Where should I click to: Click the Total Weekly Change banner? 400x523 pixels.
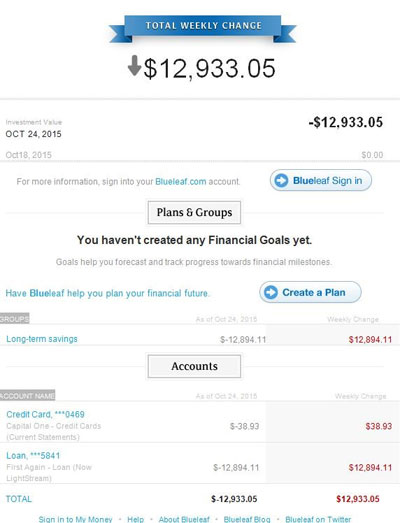tap(203, 28)
